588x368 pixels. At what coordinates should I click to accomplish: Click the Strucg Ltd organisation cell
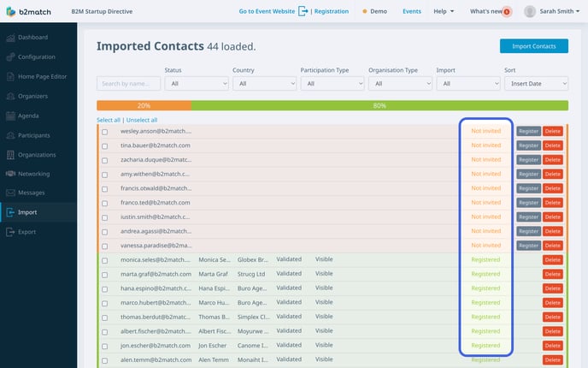click(251, 274)
